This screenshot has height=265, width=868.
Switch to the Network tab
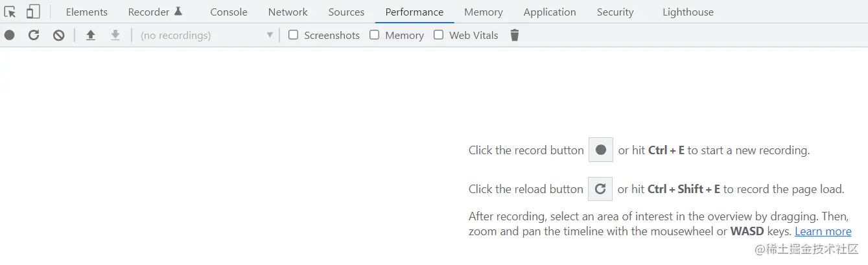pyautogui.click(x=288, y=12)
